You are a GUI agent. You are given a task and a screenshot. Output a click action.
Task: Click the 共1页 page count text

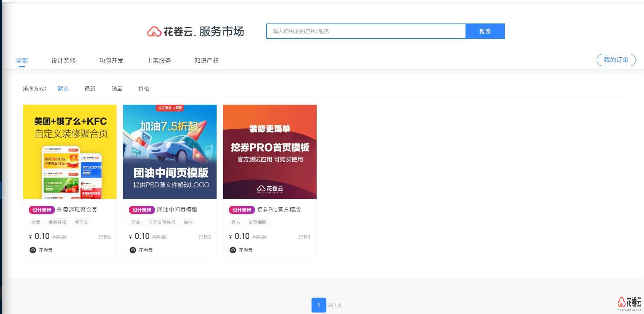pyautogui.click(x=335, y=305)
